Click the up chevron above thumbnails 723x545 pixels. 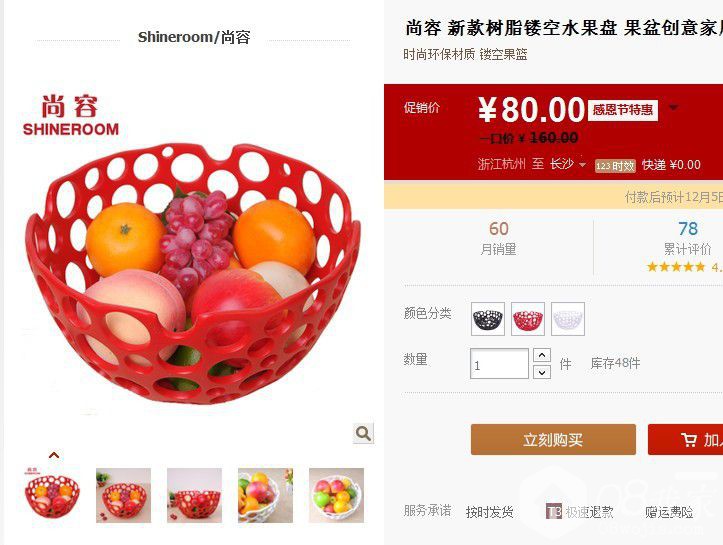click(54, 456)
